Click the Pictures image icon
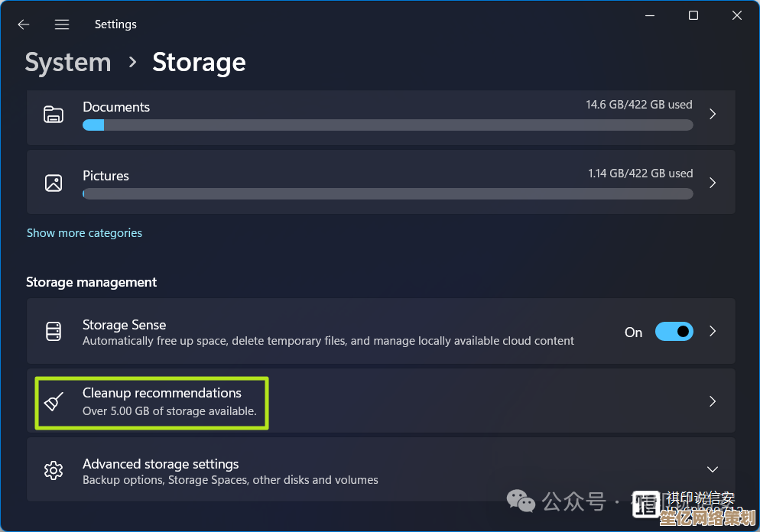 click(54, 183)
